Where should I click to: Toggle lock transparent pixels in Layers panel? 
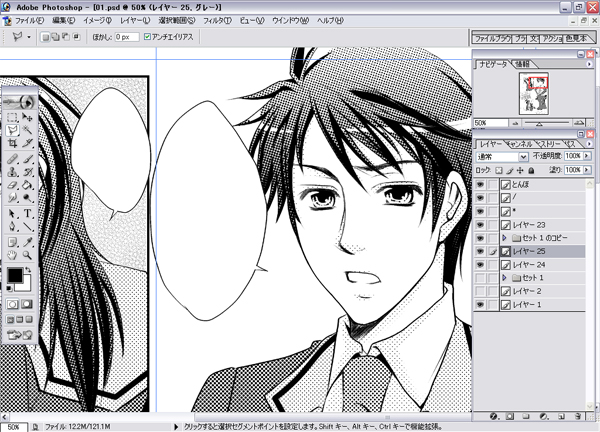[x=499, y=170]
